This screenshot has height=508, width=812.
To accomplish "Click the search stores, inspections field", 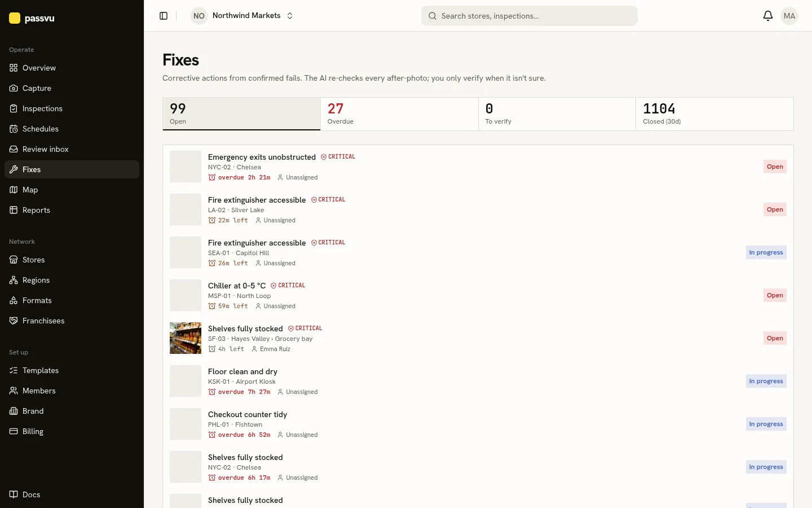I will (529, 16).
